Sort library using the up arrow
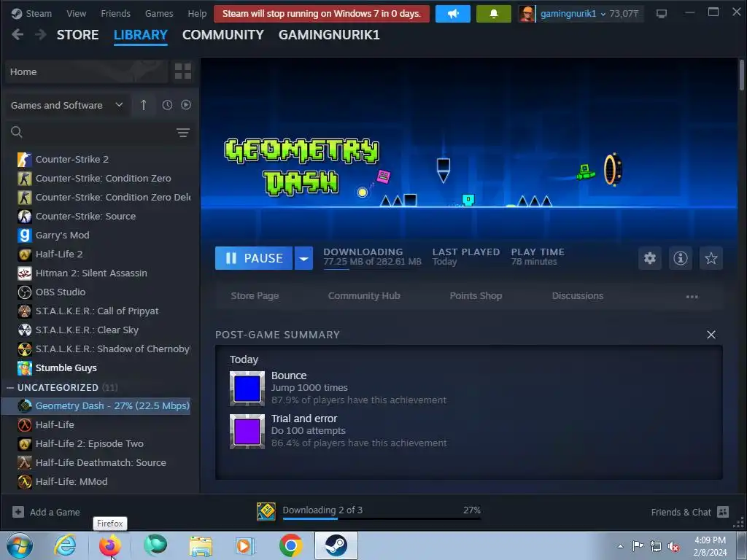747x560 pixels. coord(144,105)
